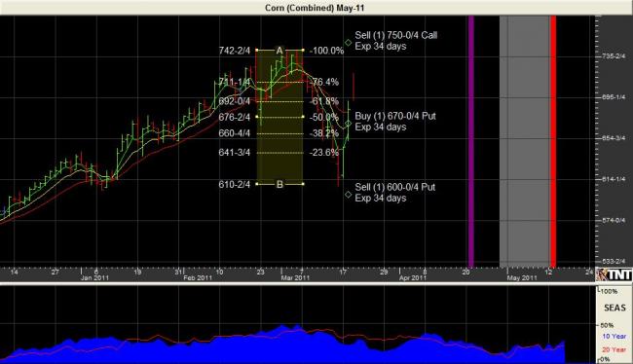Click the 742-2/4 Fibonacci price label

click(x=234, y=51)
